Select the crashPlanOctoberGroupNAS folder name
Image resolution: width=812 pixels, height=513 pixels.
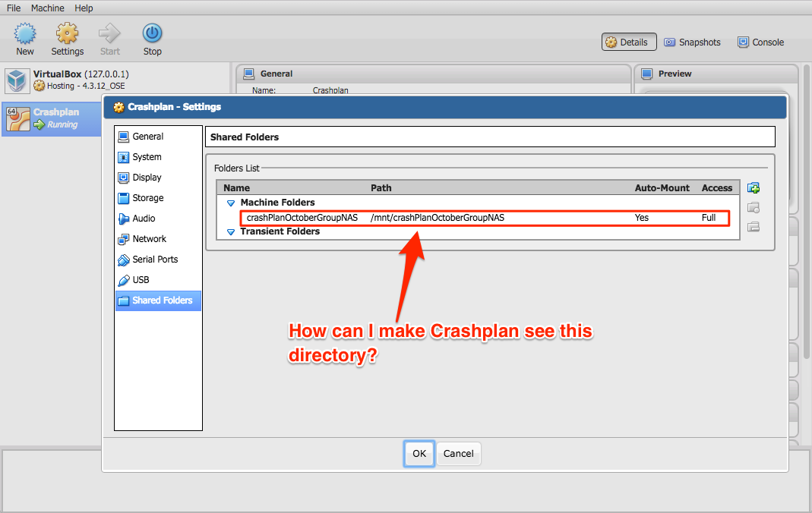tap(302, 218)
